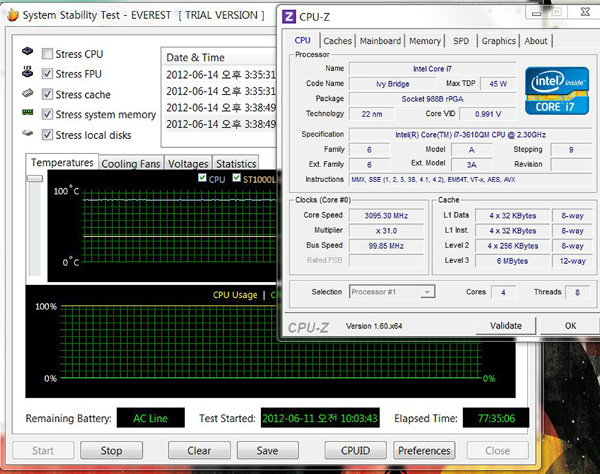Click the temperature graph vertical slider handle

click(35, 179)
